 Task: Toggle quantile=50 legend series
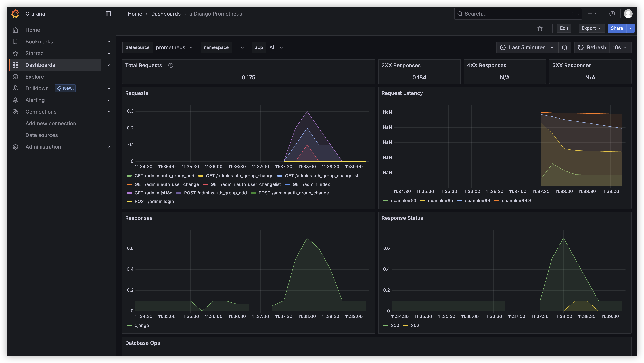[403, 200]
